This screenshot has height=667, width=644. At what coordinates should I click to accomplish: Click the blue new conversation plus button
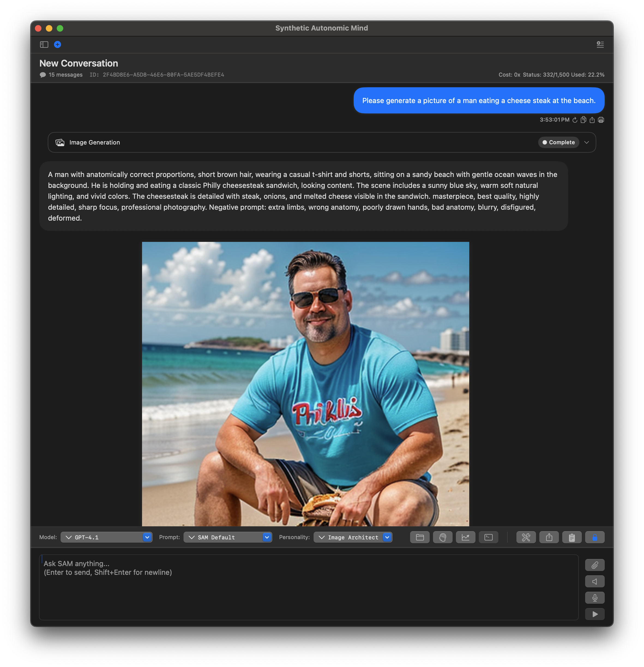tap(58, 44)
